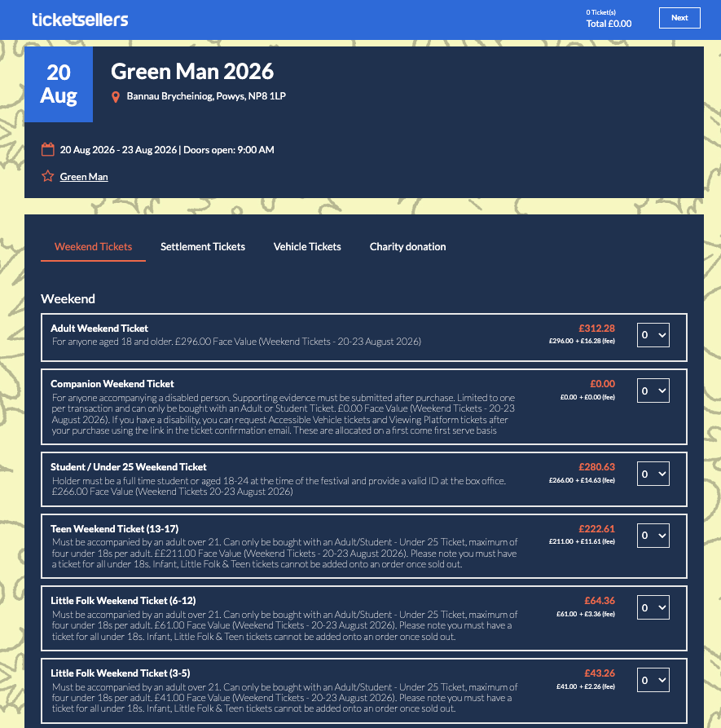Click the map pin location icon
This screenshot has height=728, width=721.
[116, 96]
